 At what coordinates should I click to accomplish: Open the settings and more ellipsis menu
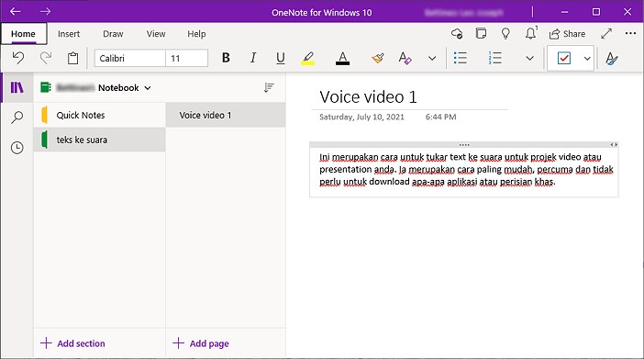(x=630, y=33)
